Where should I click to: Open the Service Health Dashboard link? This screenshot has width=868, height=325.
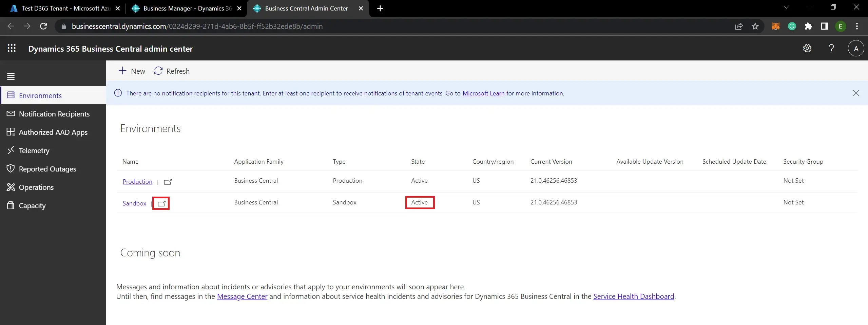(x=634, y=296)
